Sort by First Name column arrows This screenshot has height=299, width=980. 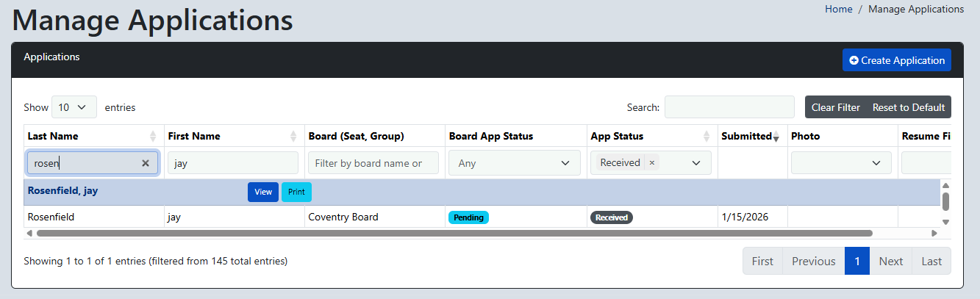tap(293, 136)
